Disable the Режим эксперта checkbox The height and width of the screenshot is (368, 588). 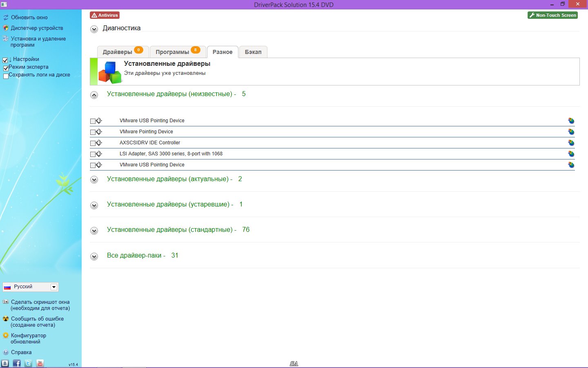pos(6,68)
